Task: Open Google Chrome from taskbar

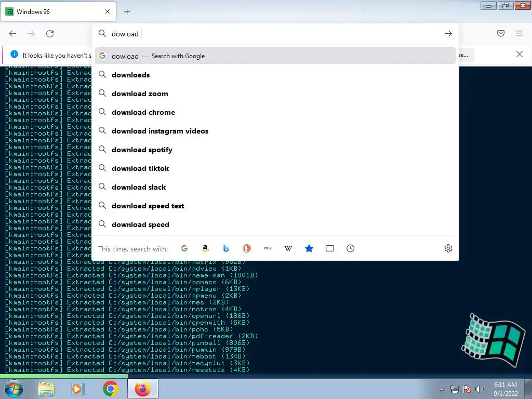Action: click(x=110, y=389)
